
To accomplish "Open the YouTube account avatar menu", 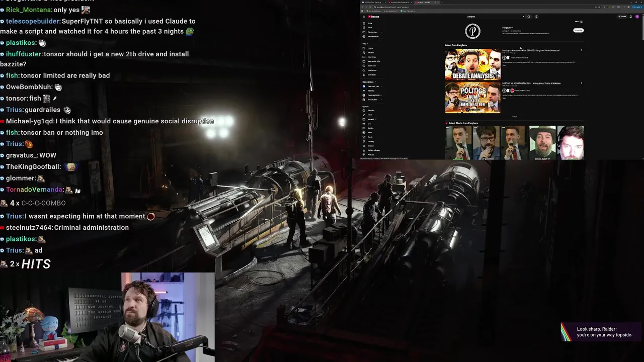I will (x=637, y=17).
